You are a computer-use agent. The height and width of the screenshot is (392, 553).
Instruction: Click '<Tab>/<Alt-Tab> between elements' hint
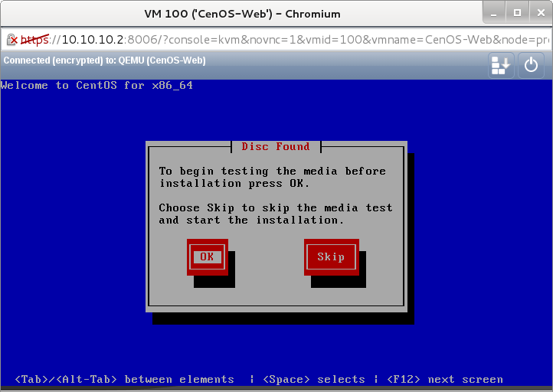tap(125, 379)
